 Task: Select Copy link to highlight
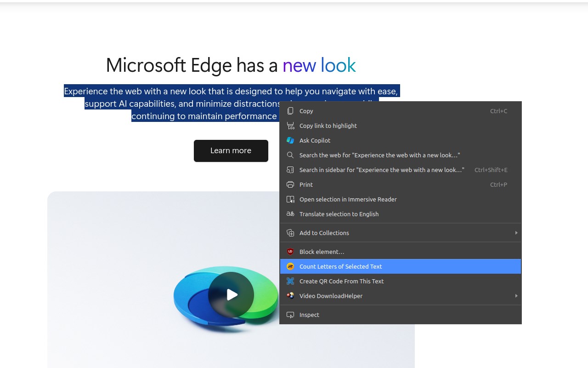click(401, 126)
